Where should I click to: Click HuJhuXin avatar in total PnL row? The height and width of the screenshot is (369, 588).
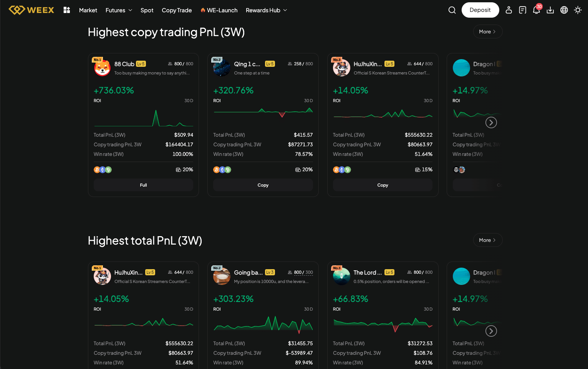(102, 276)
